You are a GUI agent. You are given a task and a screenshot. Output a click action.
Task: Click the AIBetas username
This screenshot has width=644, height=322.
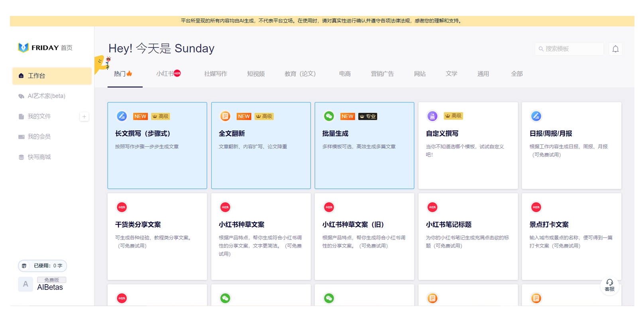point(50,287)
